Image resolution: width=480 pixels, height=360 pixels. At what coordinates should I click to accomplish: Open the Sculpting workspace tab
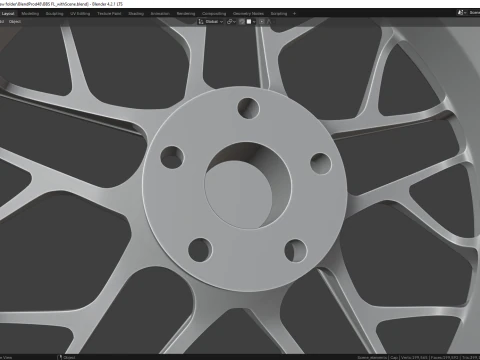click(54, 14)
